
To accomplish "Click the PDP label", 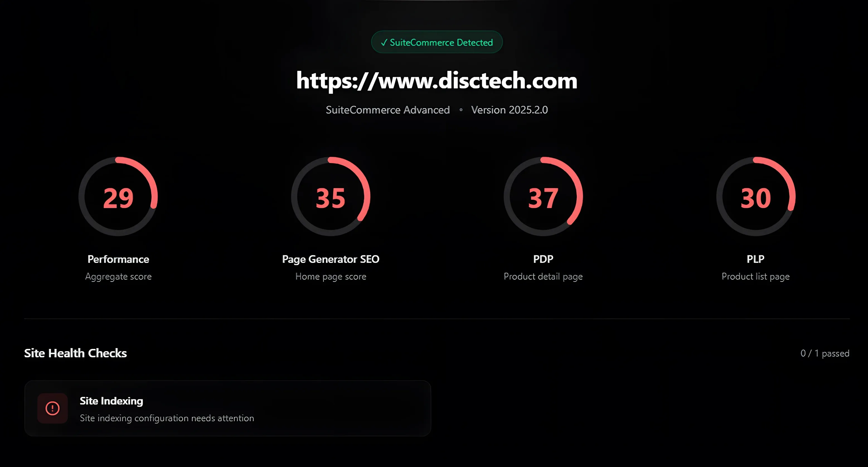I will [543, 259].
